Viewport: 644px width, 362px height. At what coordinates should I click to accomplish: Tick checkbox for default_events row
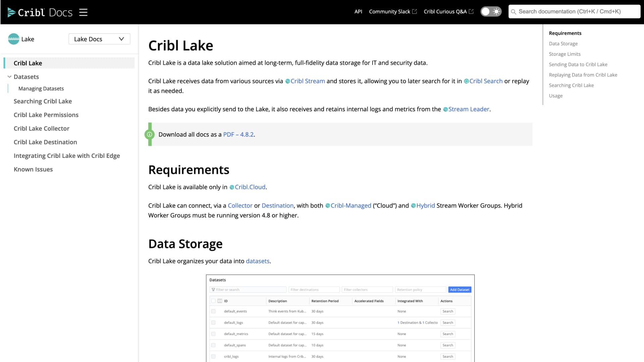pos(213,311)
